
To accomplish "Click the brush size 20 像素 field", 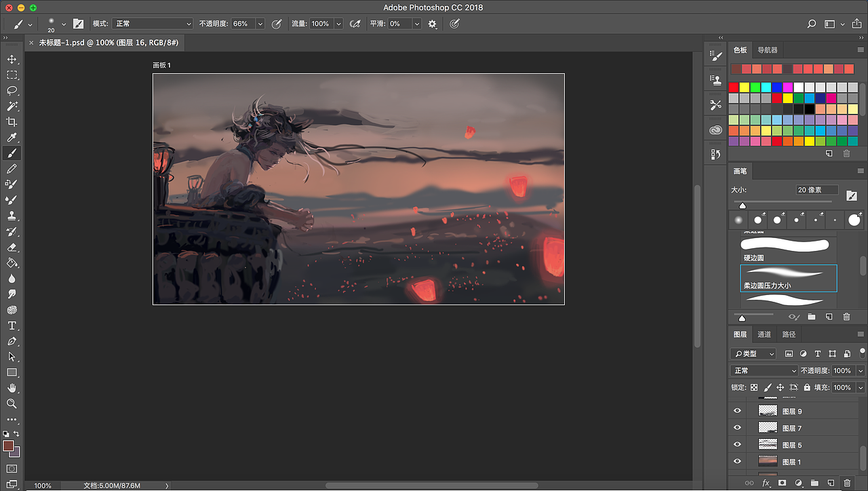I will tap(817, 190).
